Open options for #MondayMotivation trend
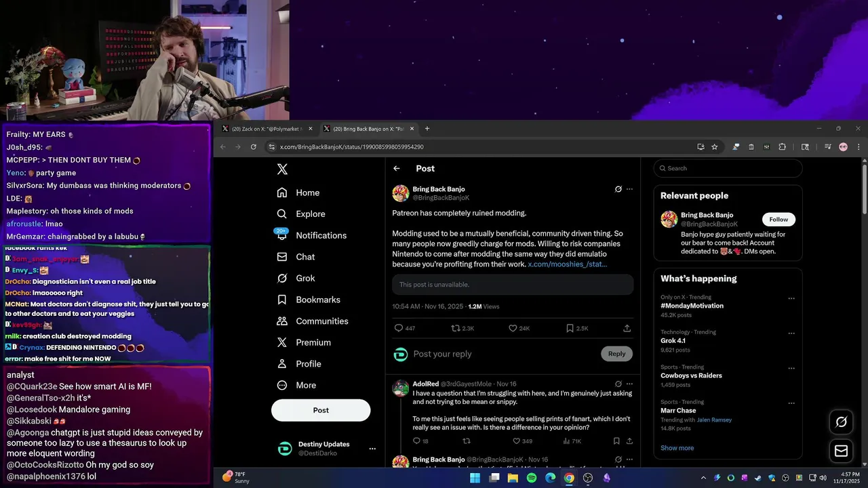 click(x=791, y=298)
